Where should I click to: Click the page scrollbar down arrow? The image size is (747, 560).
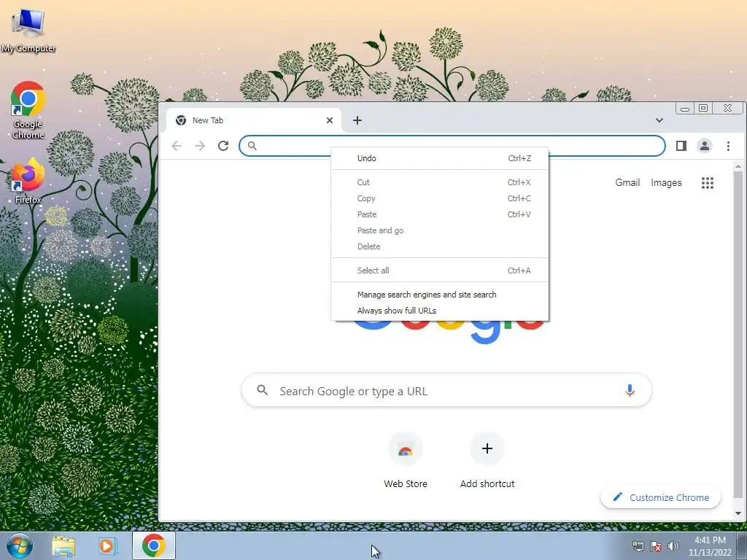[x=738, y=513]
